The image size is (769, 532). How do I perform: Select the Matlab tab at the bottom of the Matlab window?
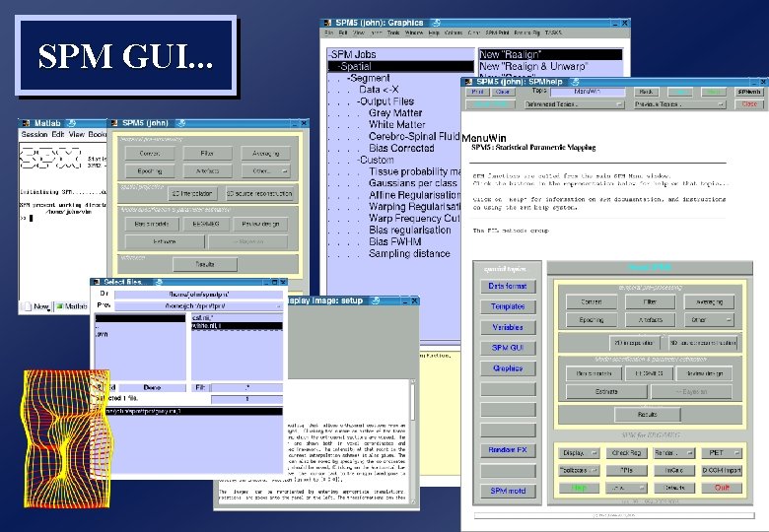(72, 306)
